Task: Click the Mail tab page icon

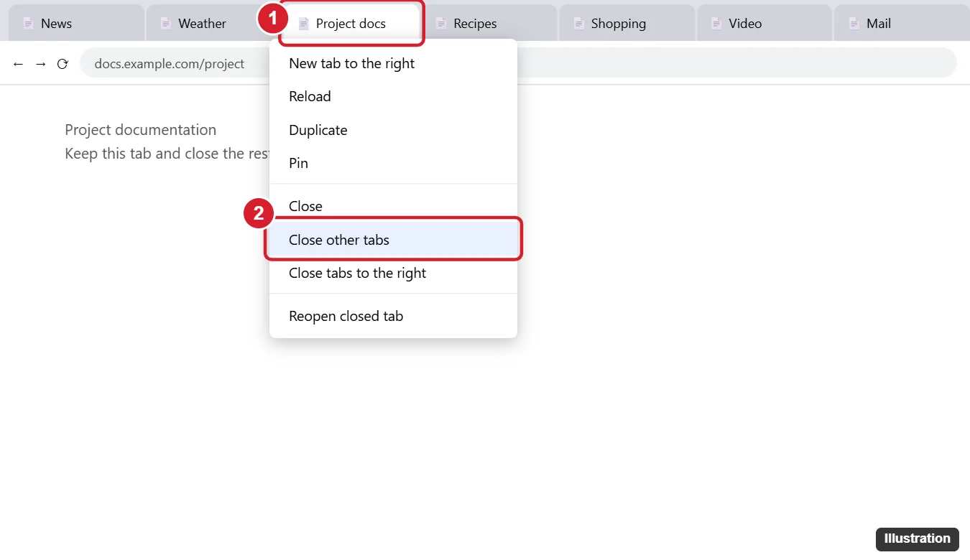Action: click(x=854, y=24)
